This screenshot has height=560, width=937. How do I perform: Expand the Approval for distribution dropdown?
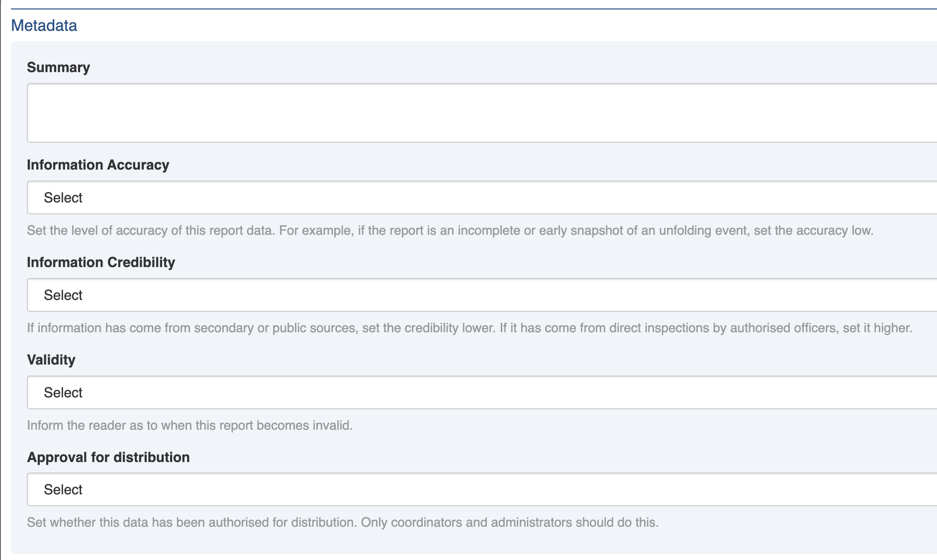coord(481,489)
